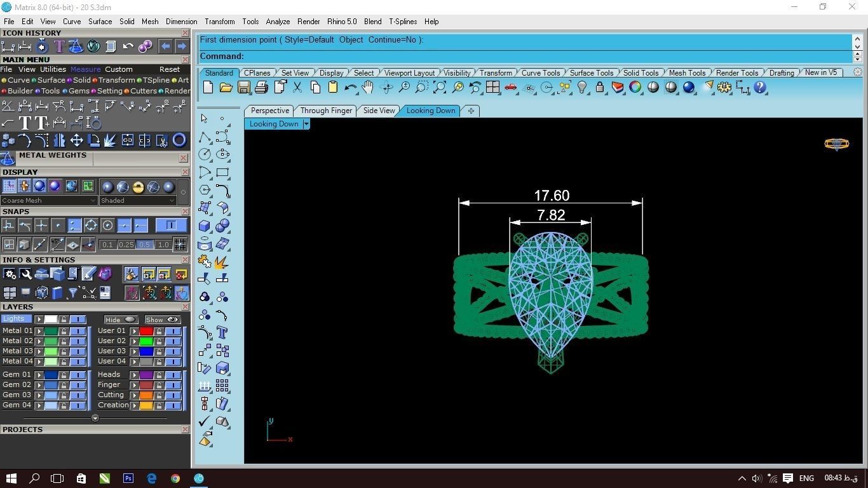Click the User 01 red color swatch
Viewport: 868px width, 488px height.
click(146, 331)
